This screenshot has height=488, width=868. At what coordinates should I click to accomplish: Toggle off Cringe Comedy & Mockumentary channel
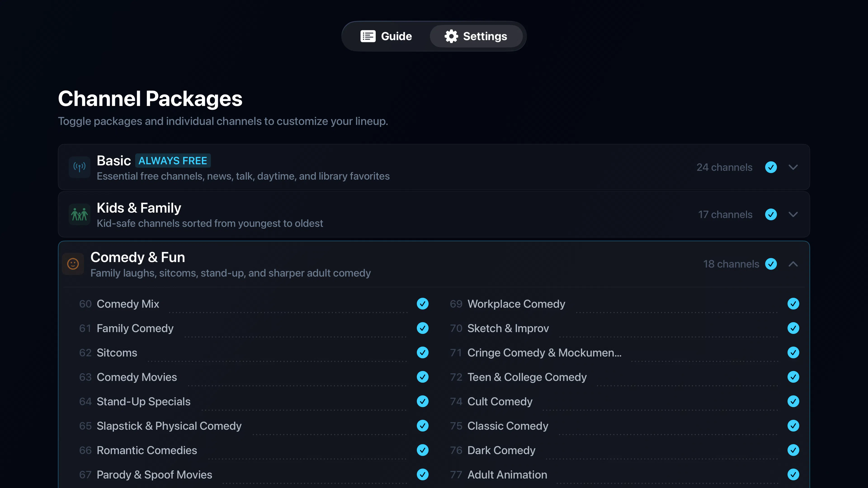pos(793,352)
